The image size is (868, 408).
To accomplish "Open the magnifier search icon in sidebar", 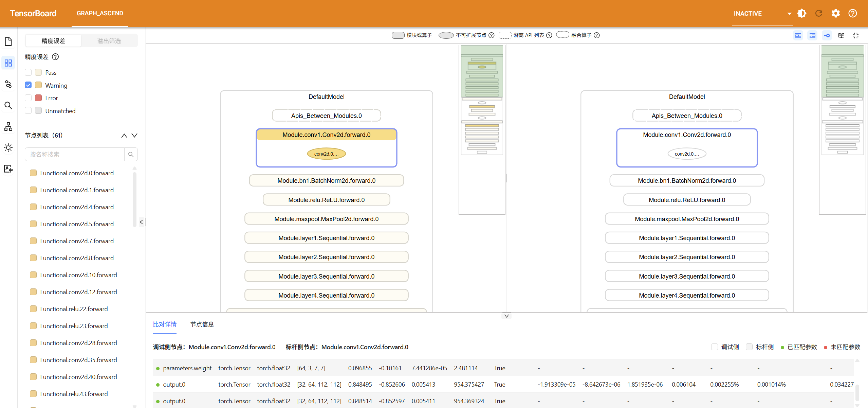I will pyautogui.click(x=8, y=105).
